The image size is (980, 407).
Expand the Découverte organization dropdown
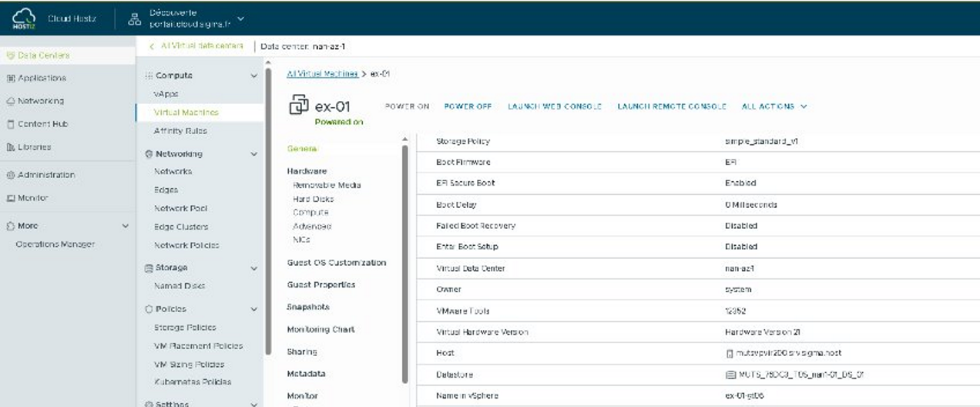pyautogui.click(x=240, y=18)
